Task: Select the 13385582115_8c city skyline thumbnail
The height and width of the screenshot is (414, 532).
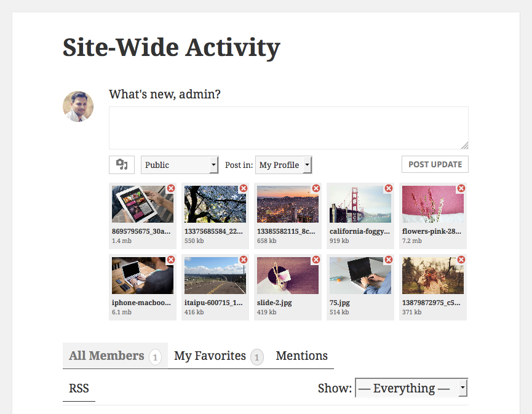Action: (x=287, y=204)
